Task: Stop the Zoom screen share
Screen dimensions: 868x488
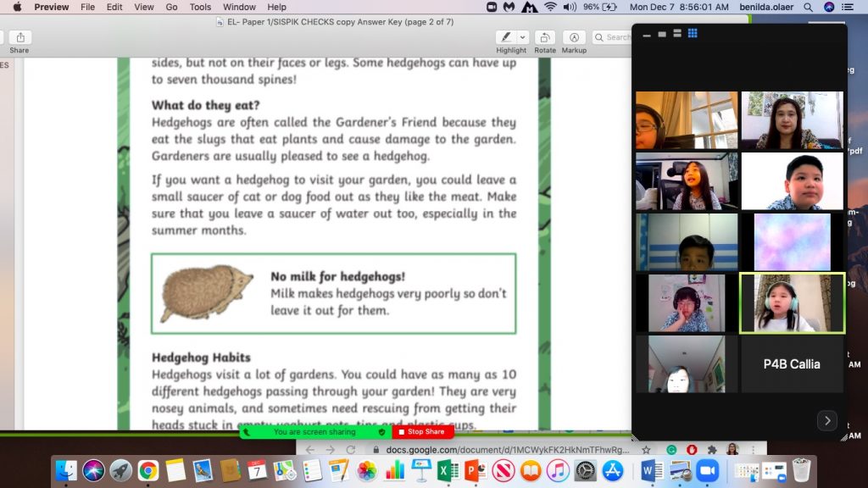Action: [x=420, y=432]
